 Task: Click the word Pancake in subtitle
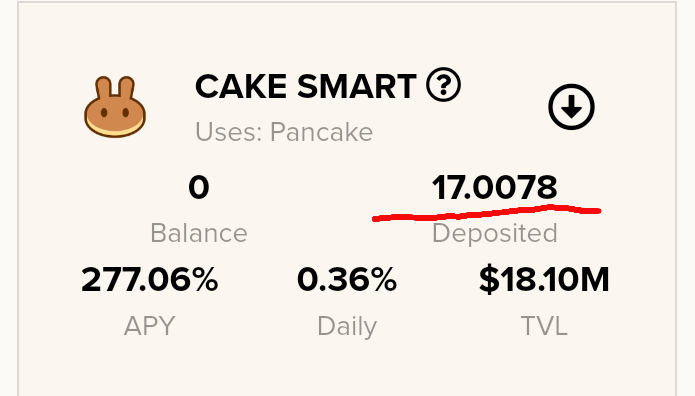pyautogui.click(x=321, y=132)
